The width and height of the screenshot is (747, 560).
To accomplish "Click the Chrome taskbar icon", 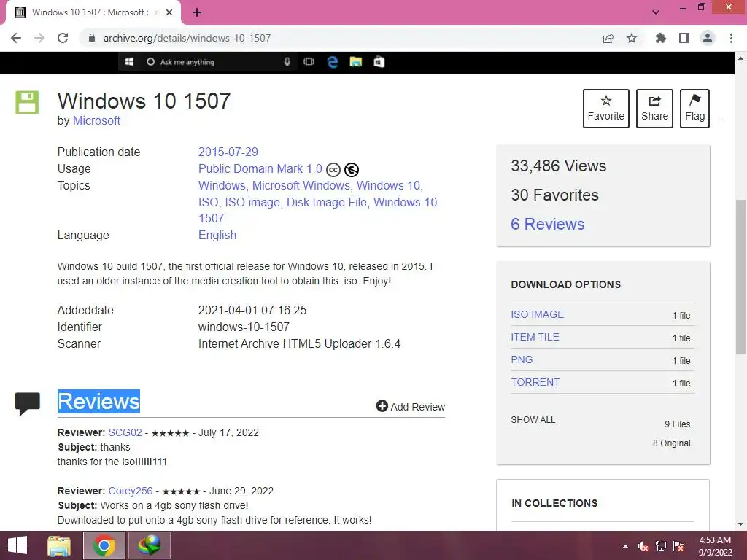I will click(x=104, y=545).
